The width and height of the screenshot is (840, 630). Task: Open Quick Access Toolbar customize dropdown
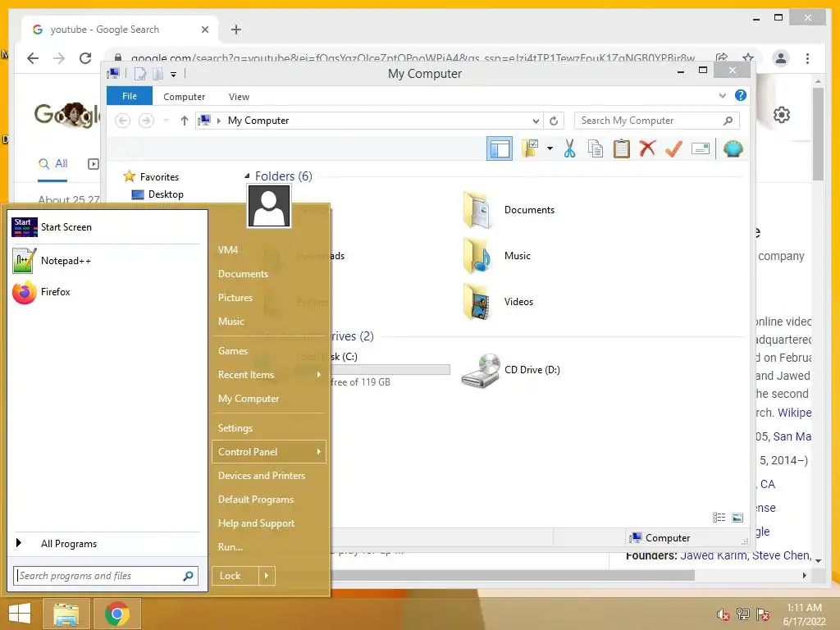tap(174, 75)
